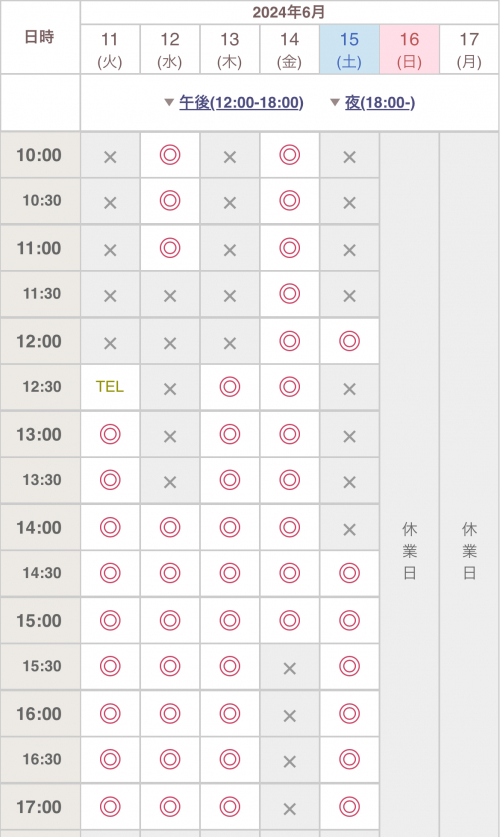This screenshot has width=500, height=837.
Task: Choose the 15 (土) 14:30 open slot
Action: (x=350, y=573)
